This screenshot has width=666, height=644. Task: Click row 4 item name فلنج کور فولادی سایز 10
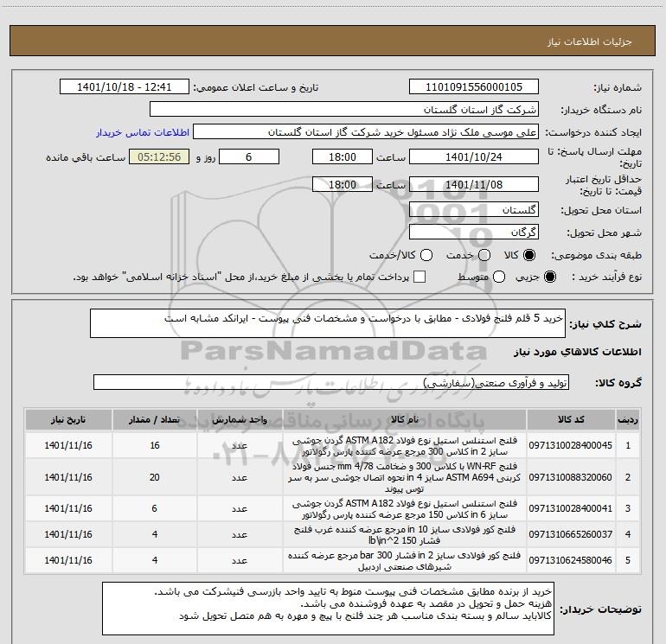405,534
